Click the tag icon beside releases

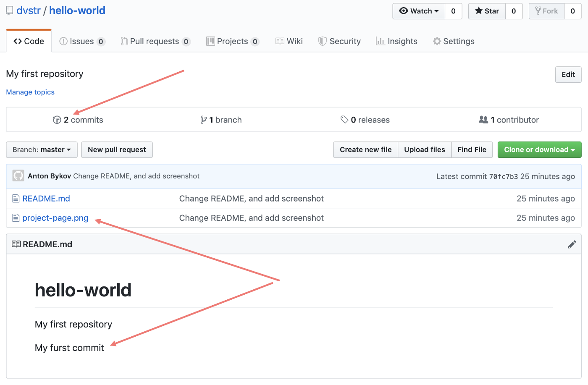[x=344, y=120]
